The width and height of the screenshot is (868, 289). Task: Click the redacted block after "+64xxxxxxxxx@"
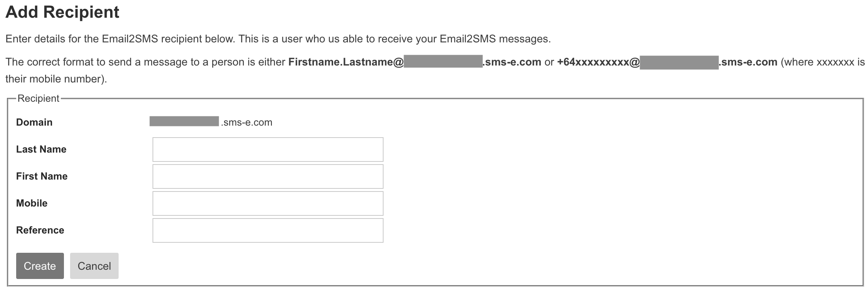(679, 62)
